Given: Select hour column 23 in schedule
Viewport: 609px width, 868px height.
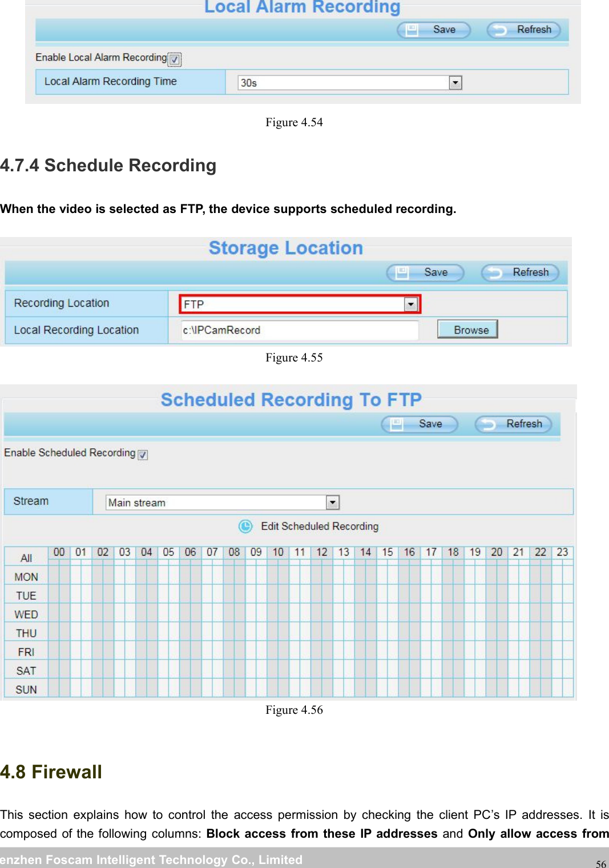Looking at the screenshot, I should click(563, 552).
